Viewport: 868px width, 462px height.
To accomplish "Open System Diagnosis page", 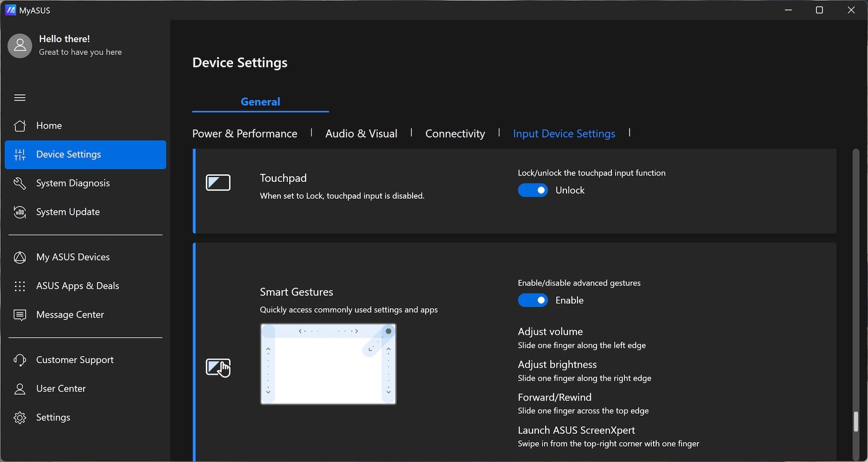I will click(85, 183).
